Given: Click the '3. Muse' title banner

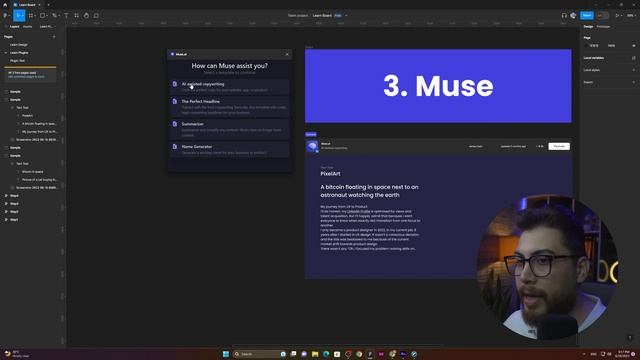Looking at the screenshot, I should (438, 86).
